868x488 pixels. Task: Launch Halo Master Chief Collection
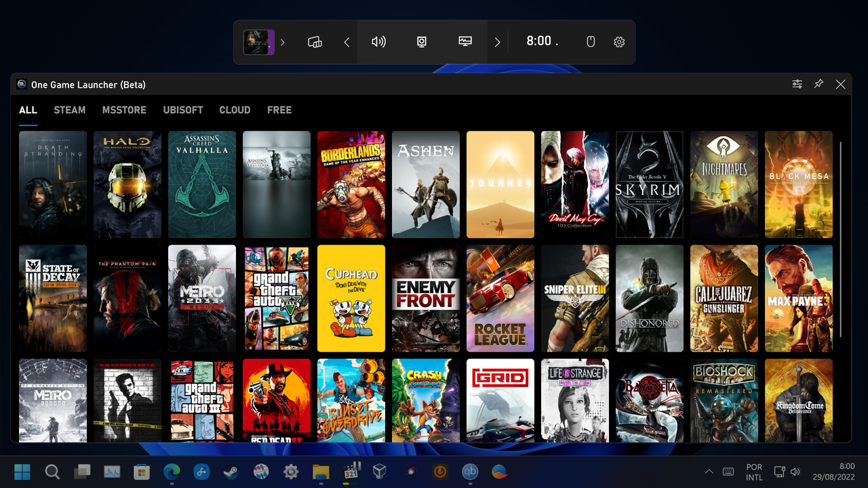click(x=127, y=184)
